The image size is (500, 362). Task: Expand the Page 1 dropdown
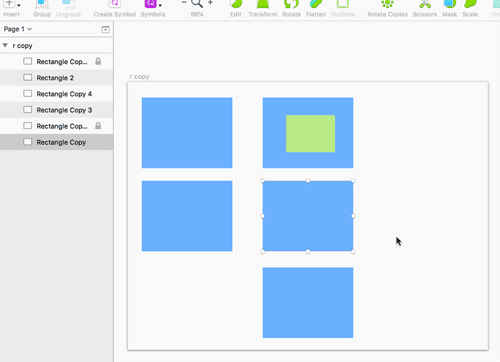pyautogui.click(x=17, y=29)
